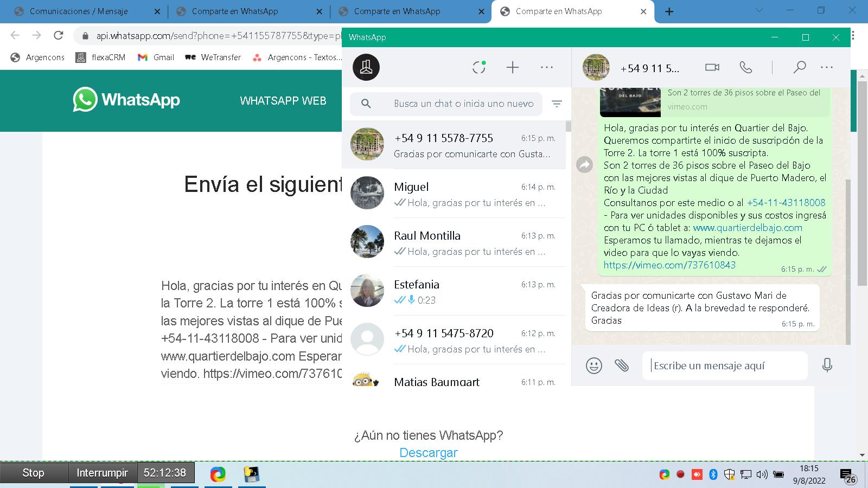Open the Miguel chat

(454, 194)
